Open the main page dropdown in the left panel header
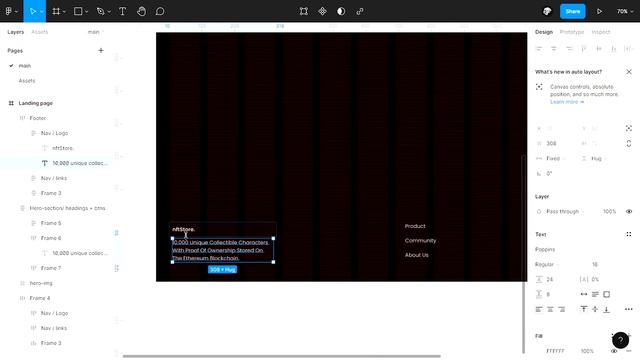The width and height of the screenshot is (640, 360). (96, 32)
